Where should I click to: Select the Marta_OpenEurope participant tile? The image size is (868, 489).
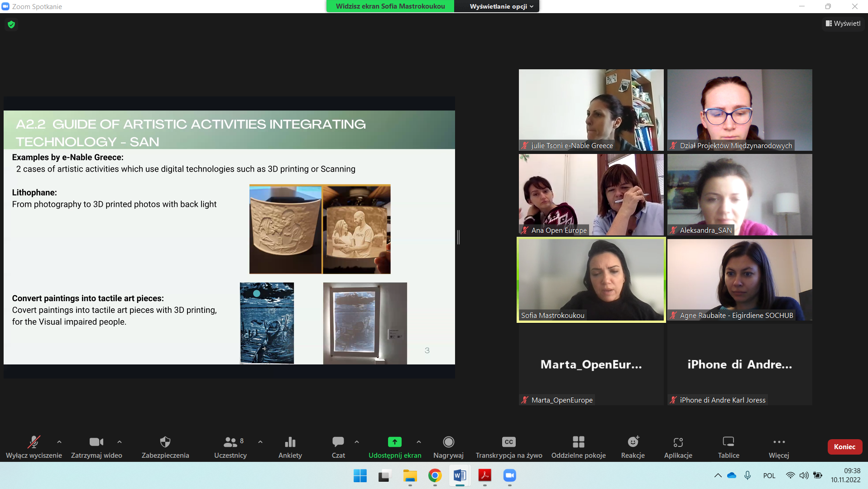click(x=591, y=364)
